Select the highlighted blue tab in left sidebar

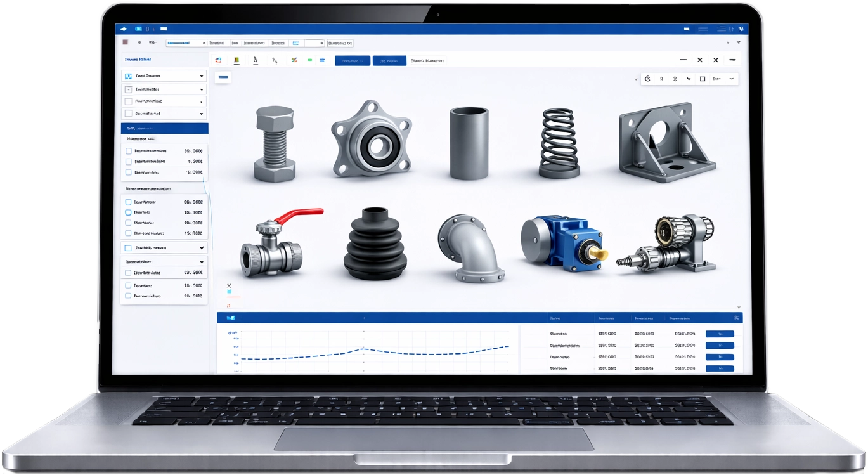click(x=164, y=128)
